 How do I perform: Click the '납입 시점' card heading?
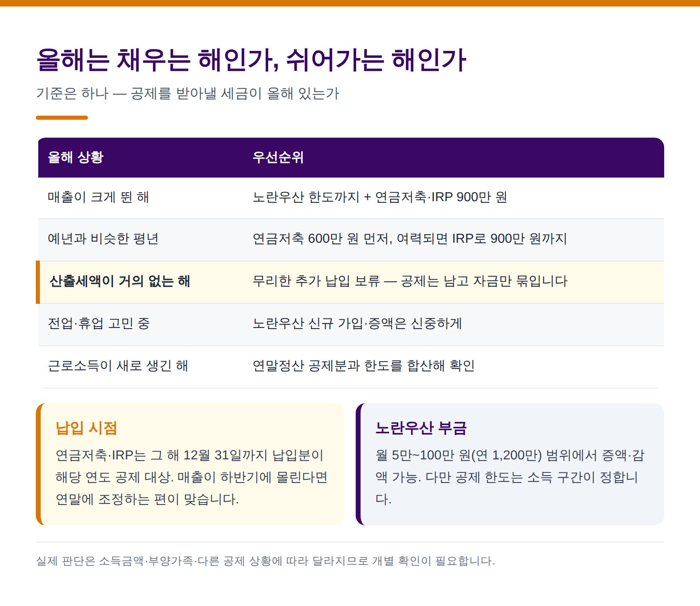tap(86, 428)
